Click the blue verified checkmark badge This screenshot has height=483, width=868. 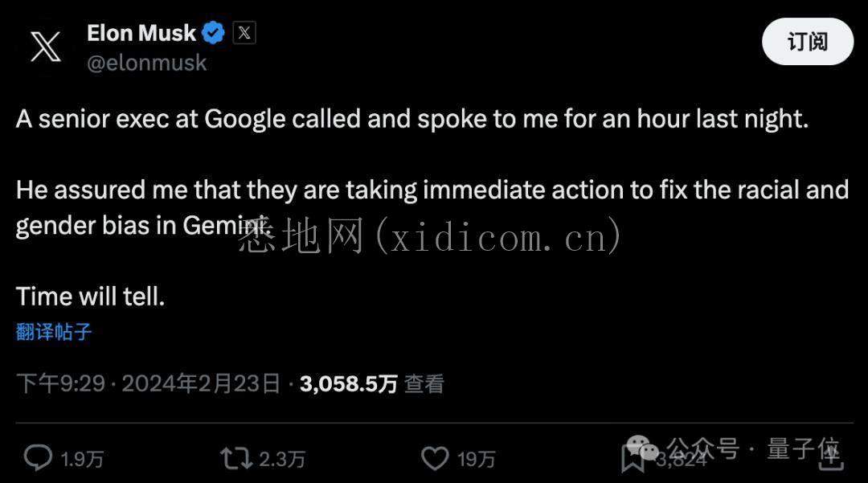coord(213,33)
